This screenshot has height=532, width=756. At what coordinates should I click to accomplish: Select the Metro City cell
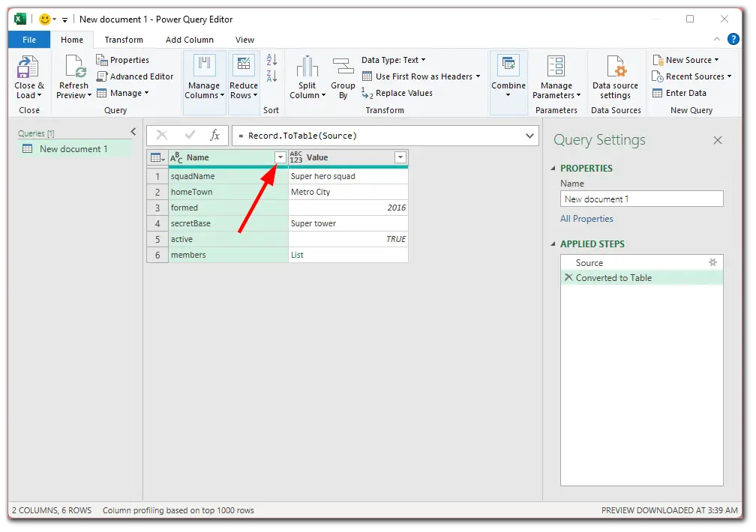coord(348,192)
